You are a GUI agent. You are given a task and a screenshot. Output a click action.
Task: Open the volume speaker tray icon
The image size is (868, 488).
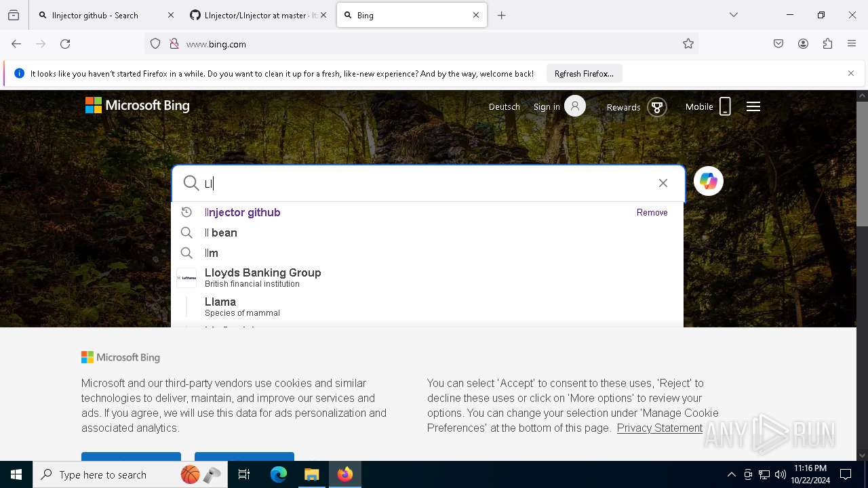pyautogui.click(x=781, y=474)
